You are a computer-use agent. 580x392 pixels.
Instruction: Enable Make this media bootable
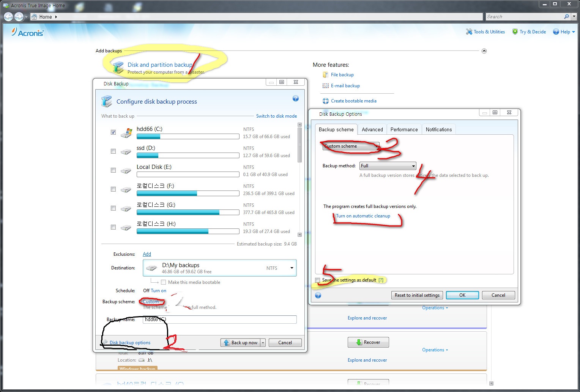coord(163,282)
